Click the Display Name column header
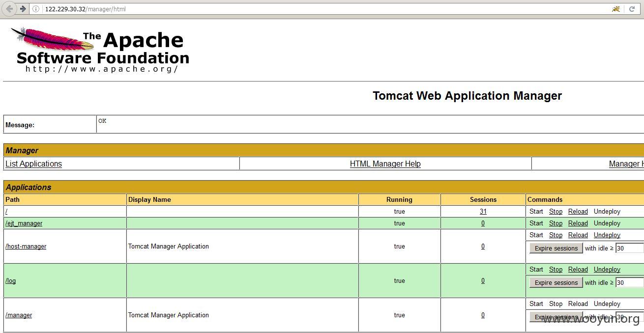 tap(149, 199)
